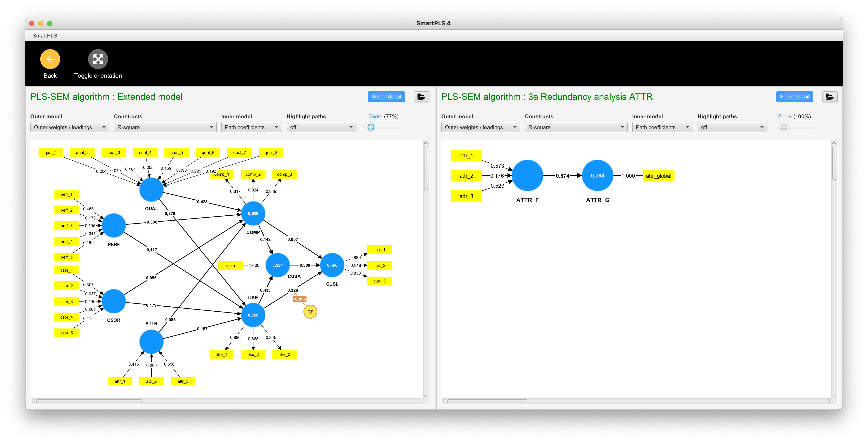Click the COMP construct circle 0,629
868x443 pixels.
click(x=253, y=213)
